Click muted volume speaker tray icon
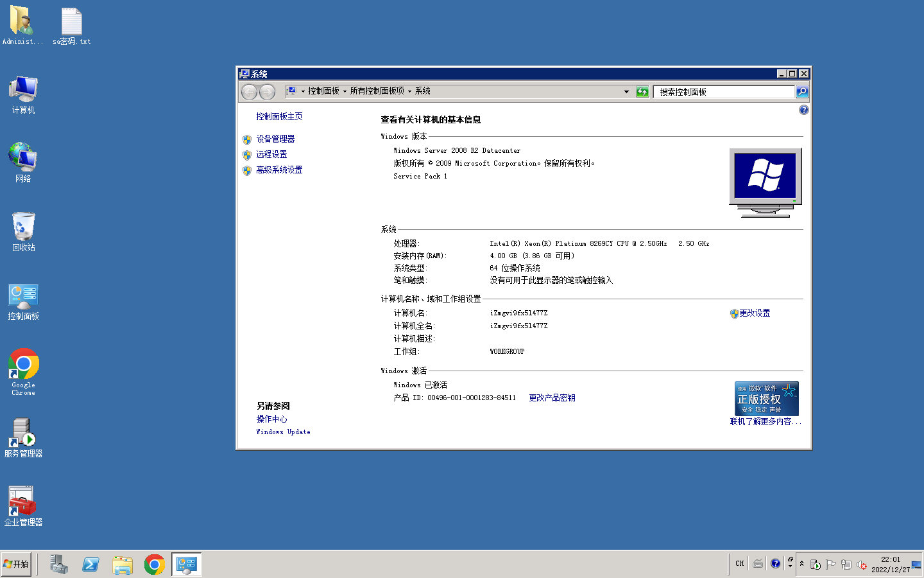 [862, 565]
